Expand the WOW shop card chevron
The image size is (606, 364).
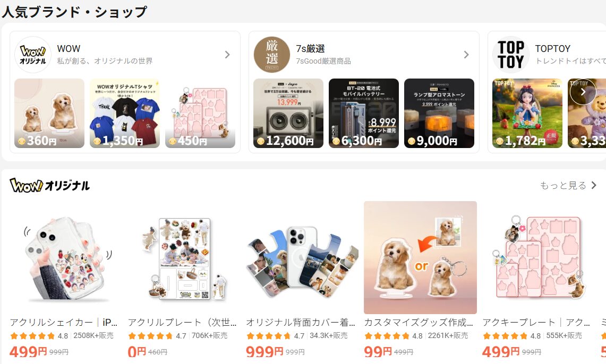coord(227,55)
